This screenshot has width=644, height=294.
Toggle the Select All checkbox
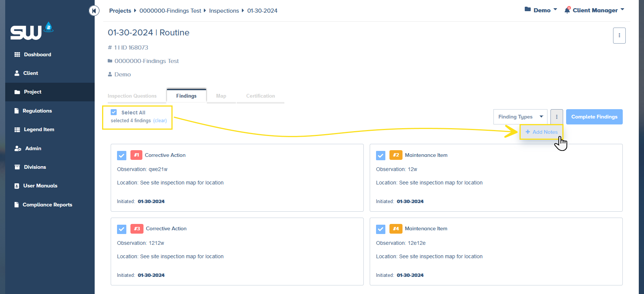point(114,112)
